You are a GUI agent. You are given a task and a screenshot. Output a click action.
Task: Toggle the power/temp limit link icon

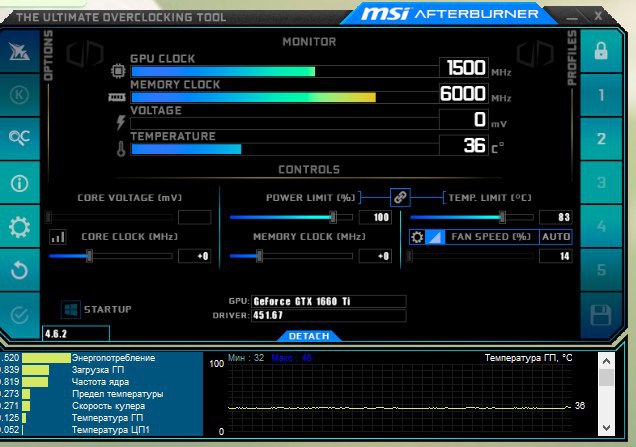(x=400, y=198)
